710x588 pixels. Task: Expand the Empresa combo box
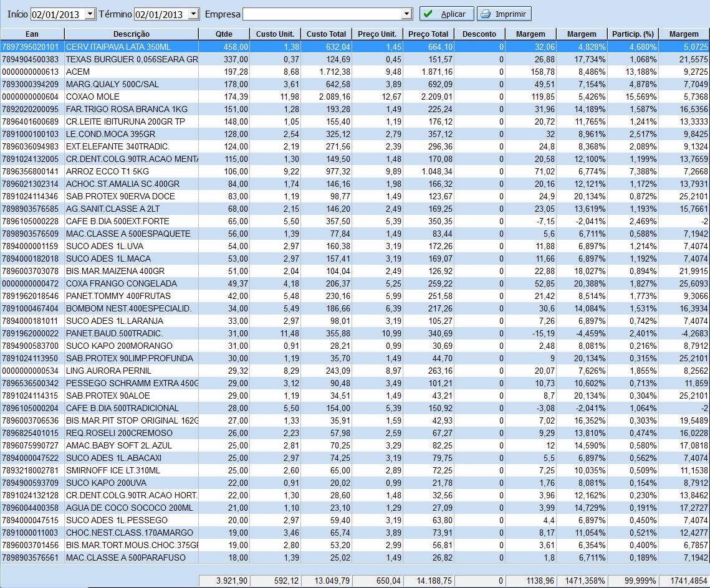[406, 14]
